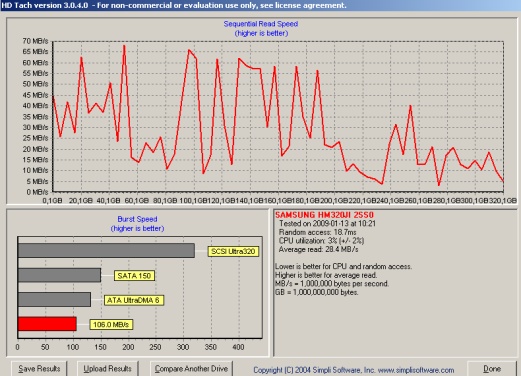
Task: Select the 106.0 MB/s burst label
Action: pos(111,324)
